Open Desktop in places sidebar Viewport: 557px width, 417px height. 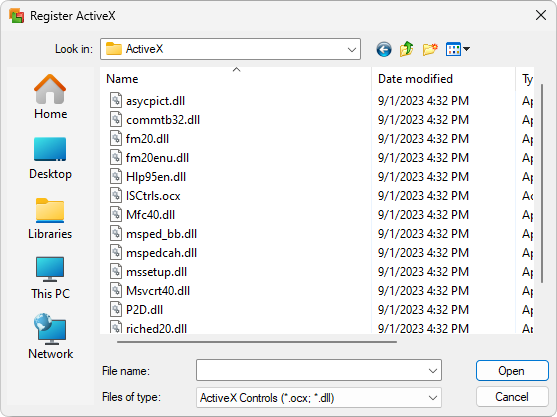coord(50,158)
